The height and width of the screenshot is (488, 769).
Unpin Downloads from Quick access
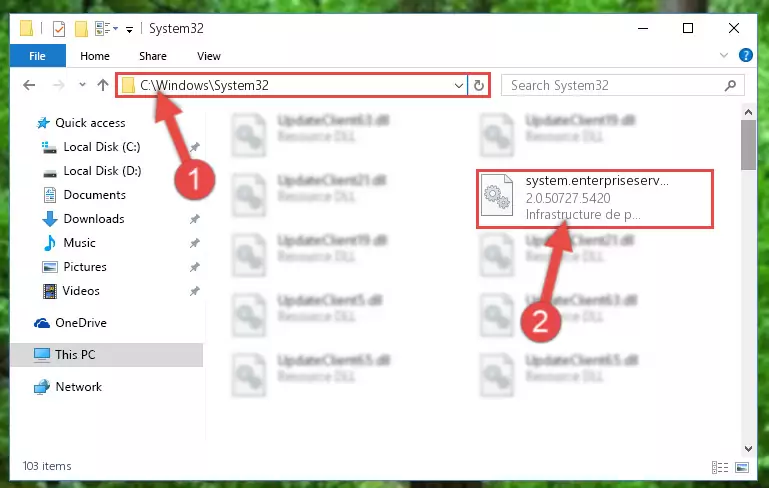click(x=195, y=219)
